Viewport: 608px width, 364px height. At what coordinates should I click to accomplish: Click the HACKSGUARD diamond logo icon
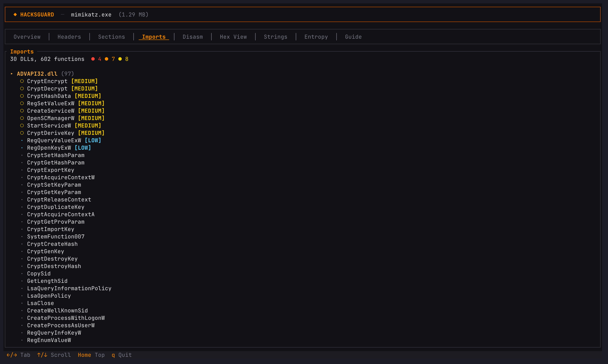[15, 14]
